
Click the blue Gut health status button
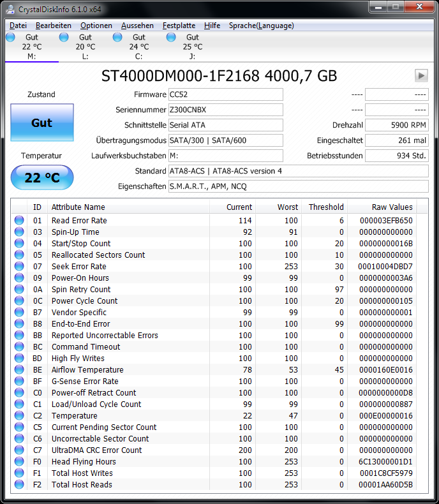click(42, 122)
